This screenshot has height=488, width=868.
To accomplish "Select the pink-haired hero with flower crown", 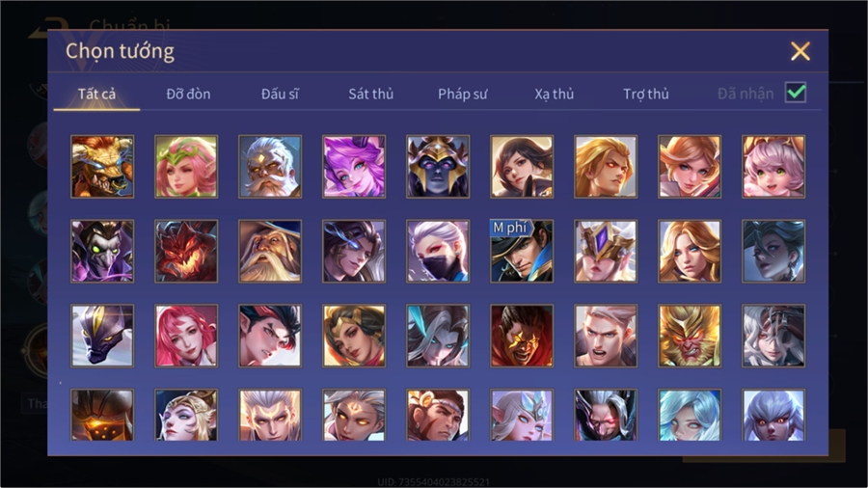I will click(x=186, y=167).
